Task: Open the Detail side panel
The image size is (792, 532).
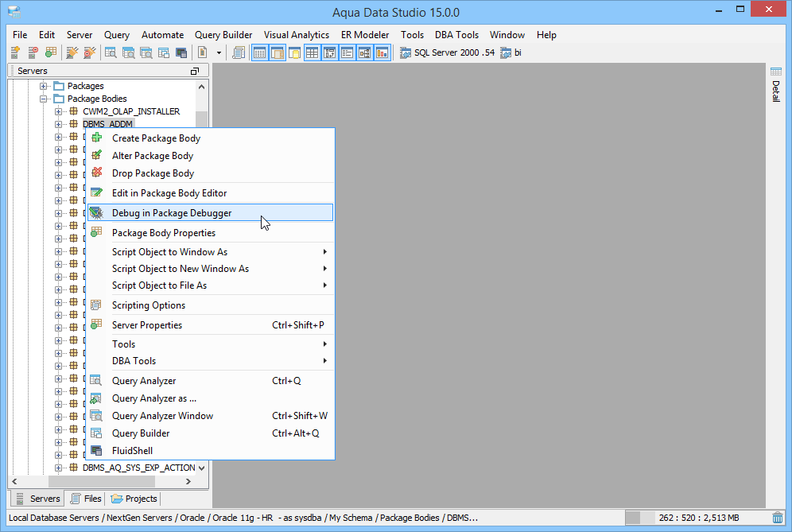Action: tap(776, 85)
